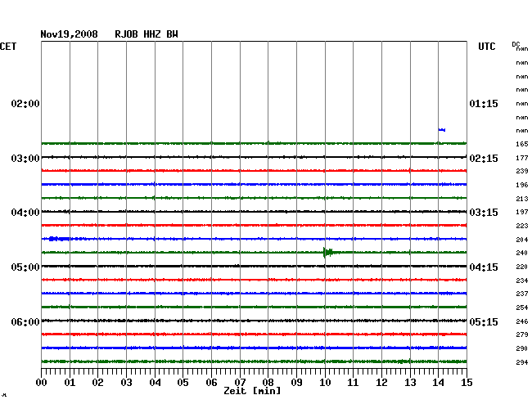Click minute label 03 on time axis
This screenshot has width=532, height=404.
(126, 383)
